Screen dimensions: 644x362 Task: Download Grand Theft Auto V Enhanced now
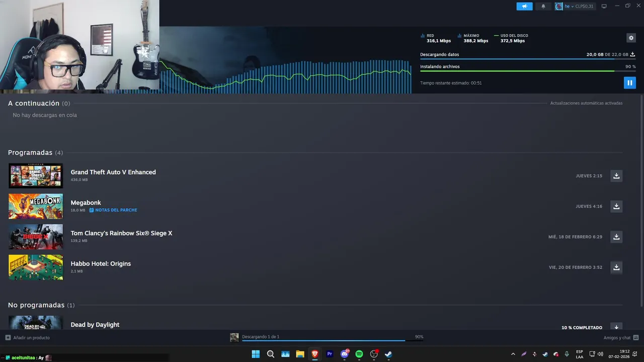(616, 175)
